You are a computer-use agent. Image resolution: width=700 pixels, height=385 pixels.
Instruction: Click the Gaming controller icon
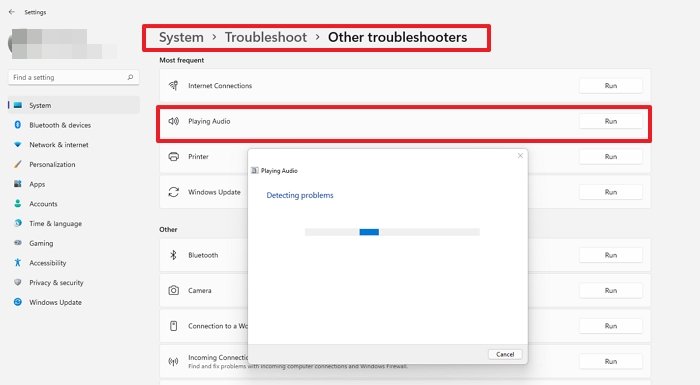pos(18,243)
